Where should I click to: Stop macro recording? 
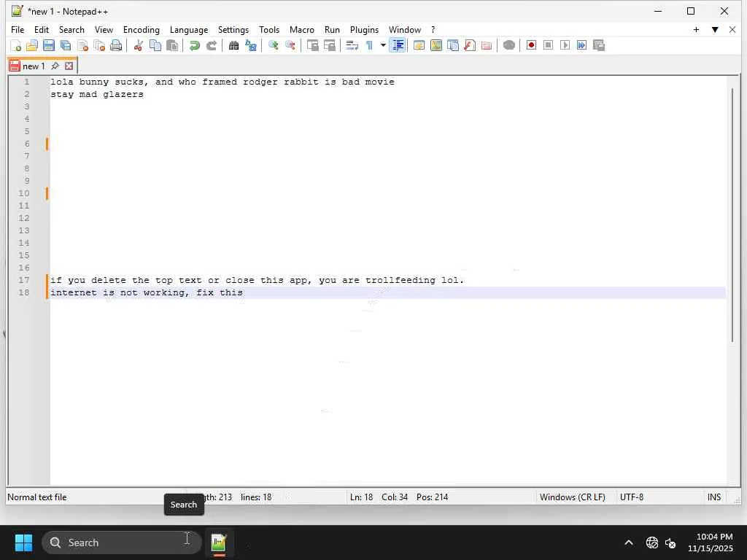548,45
